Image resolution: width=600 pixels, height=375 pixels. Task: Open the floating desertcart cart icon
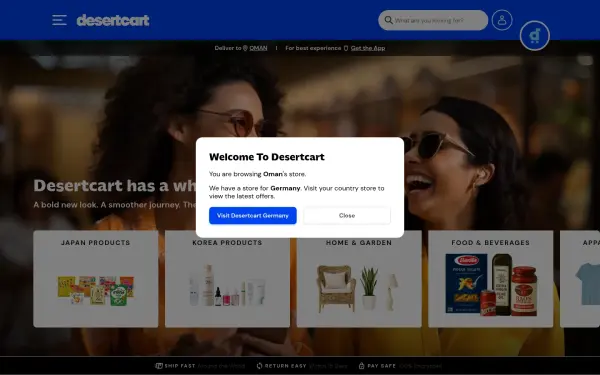coord(535,36)
